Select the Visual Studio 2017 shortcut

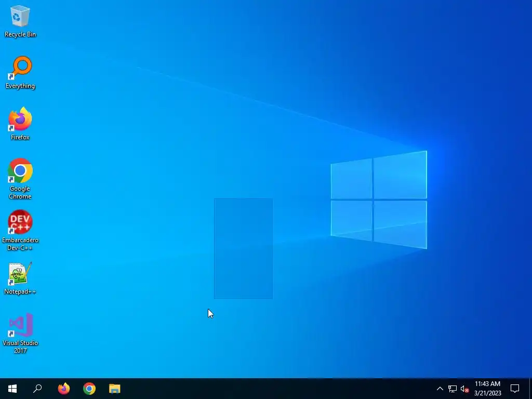[x=20, y=333]
